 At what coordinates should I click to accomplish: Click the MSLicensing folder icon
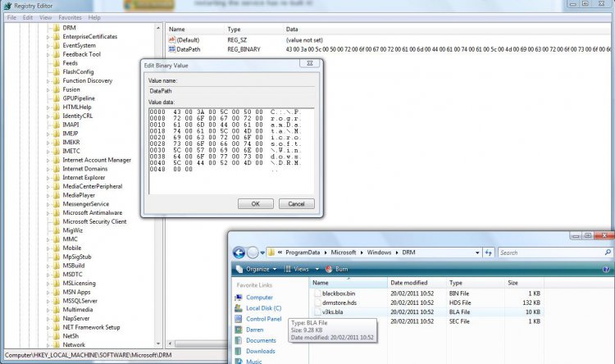tap(57, 283)
